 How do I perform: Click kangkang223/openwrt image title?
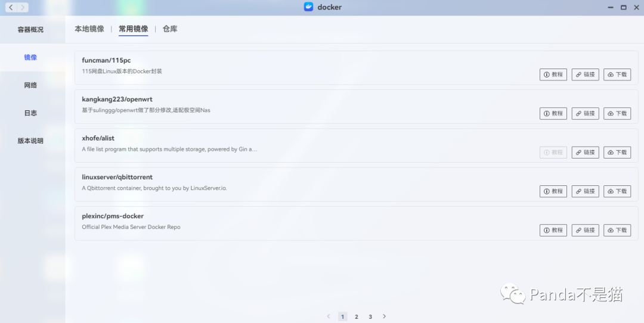[117, 100]
